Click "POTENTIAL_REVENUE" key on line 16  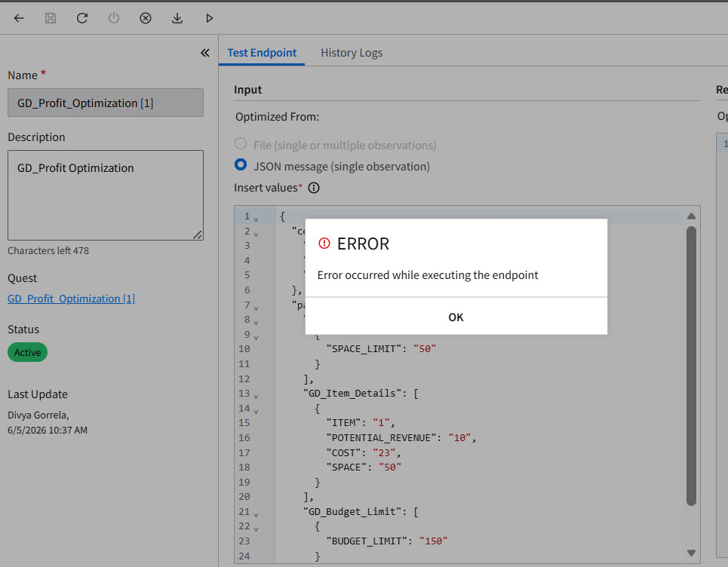381,437
